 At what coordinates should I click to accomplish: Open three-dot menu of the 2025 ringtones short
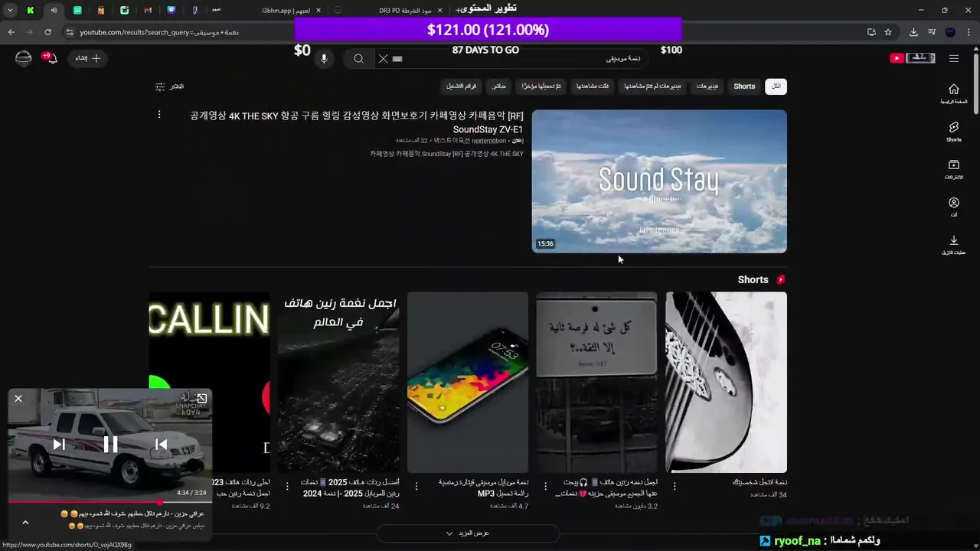click(287, 486)
